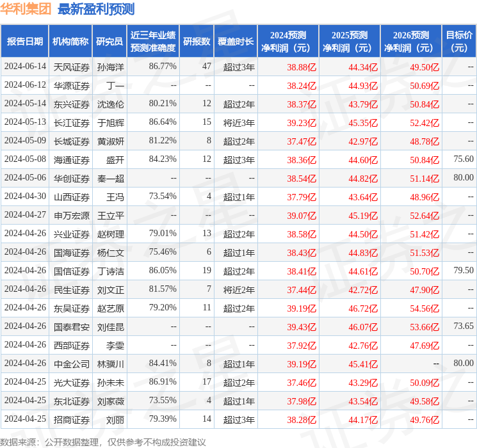Click target price 75.60
This screenshot has height=448, width=477.
pos(464,159)
